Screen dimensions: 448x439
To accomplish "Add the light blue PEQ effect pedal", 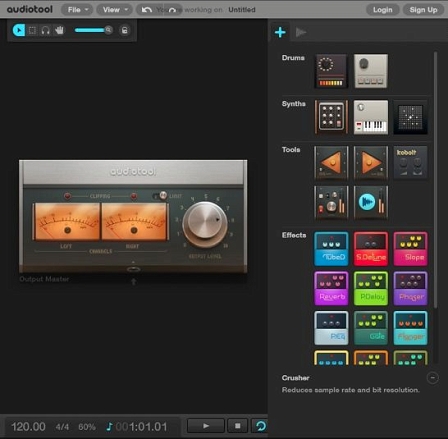I will click(331, 328).
